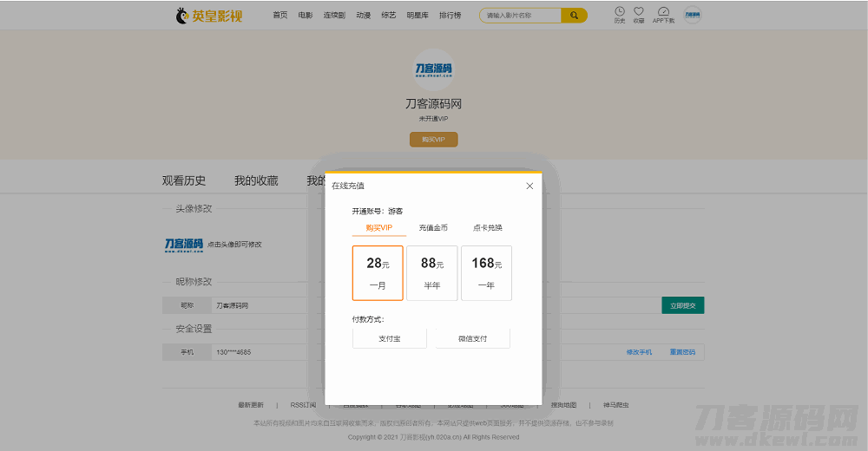Open the 排行榜 navigation item
Image resolution: width=868 pixels, height=451 pixels.
pos(450,16)
